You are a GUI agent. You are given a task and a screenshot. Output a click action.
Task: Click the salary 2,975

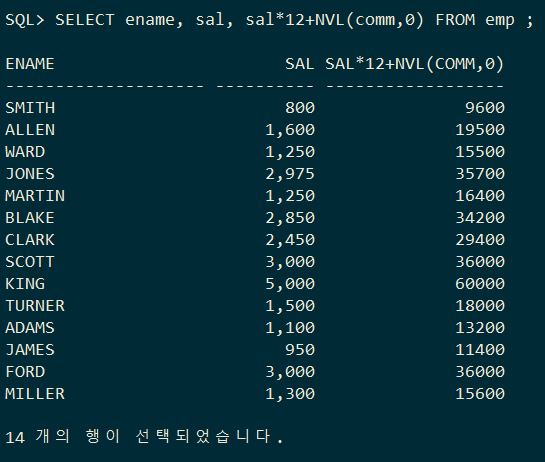[290, 174]
